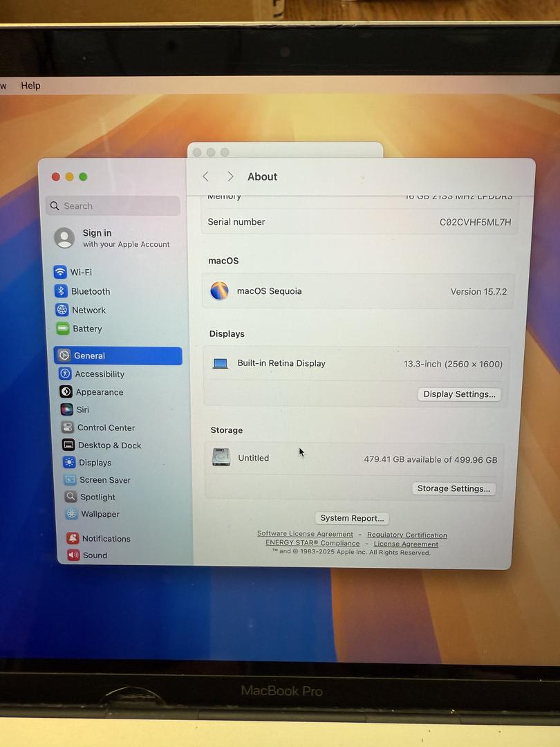Click the forward navigation chevron
Image resolution: width=560 pixels, height=747 pixels.
230,177
